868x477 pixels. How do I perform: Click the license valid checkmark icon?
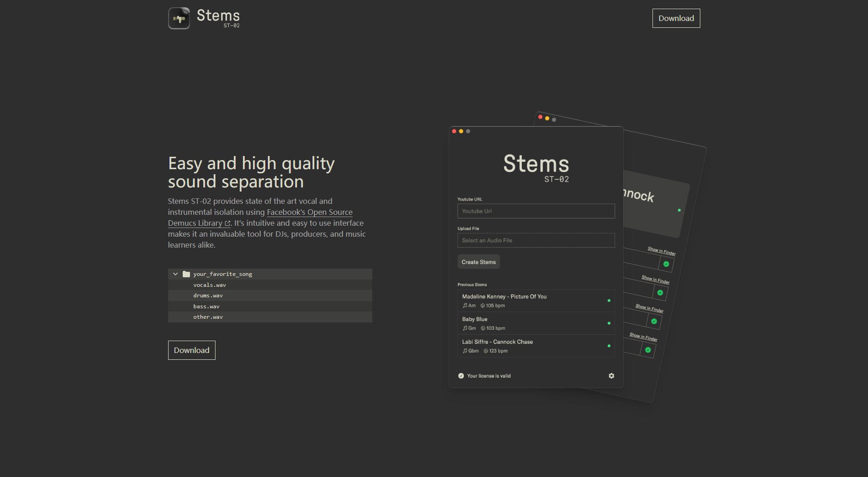pyautogui.click(x=461, y=376)
